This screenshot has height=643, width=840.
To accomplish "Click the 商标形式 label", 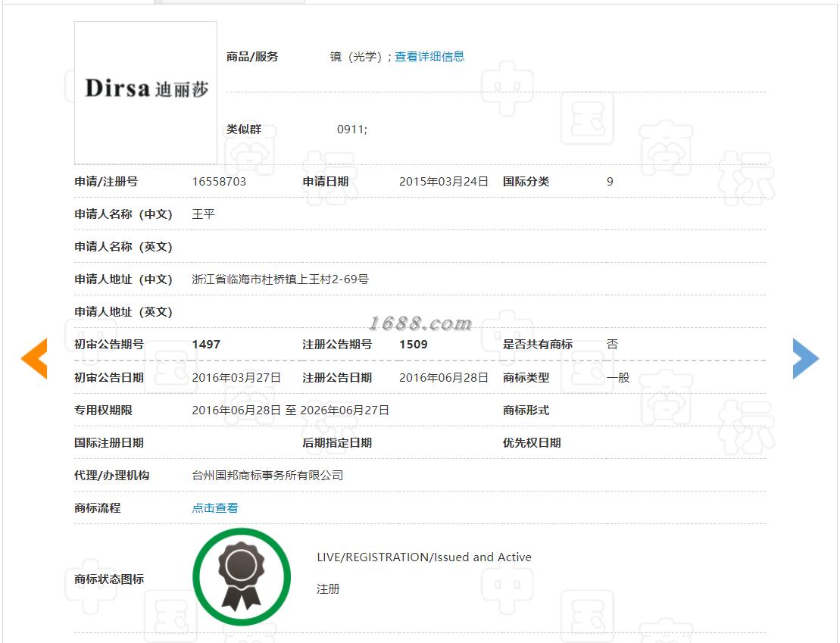I will click(x=526, y=410).
